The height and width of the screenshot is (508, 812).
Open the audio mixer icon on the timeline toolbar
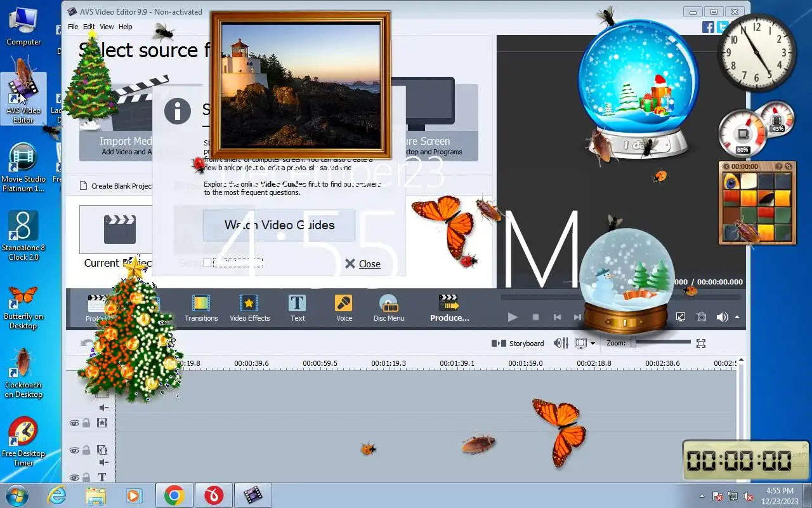(x=561, y=343)
